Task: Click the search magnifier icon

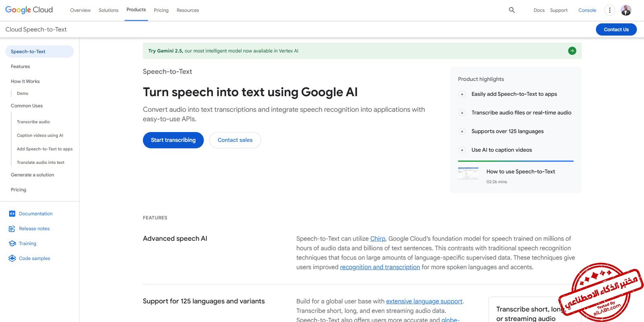Action: [512, 10]
